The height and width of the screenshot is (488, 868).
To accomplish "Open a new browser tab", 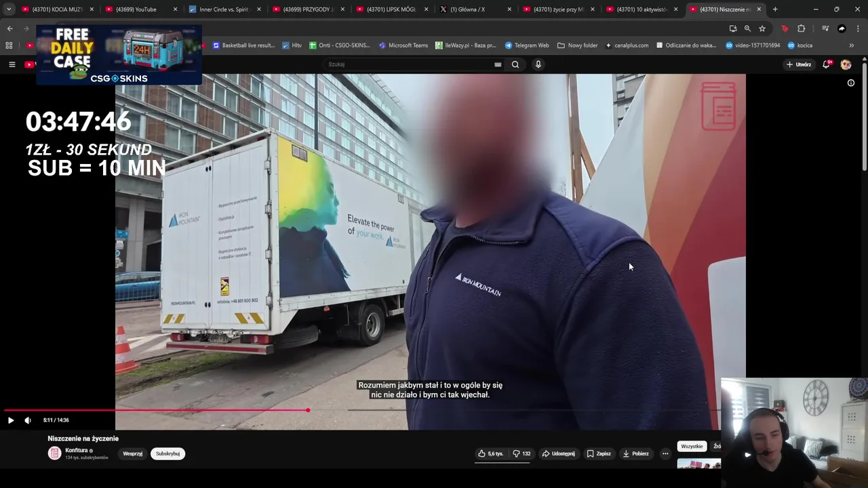I will click(775, 9).
